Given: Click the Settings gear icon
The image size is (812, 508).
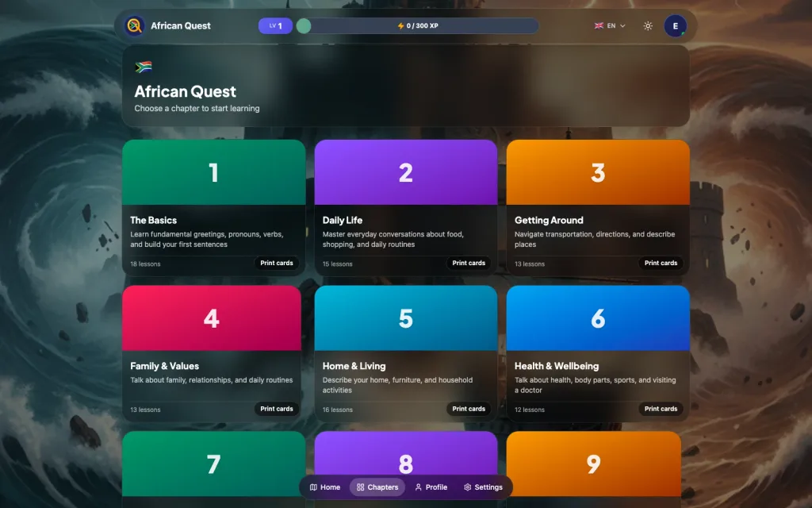Looking at the screenshot, I should tap(468, 487).
